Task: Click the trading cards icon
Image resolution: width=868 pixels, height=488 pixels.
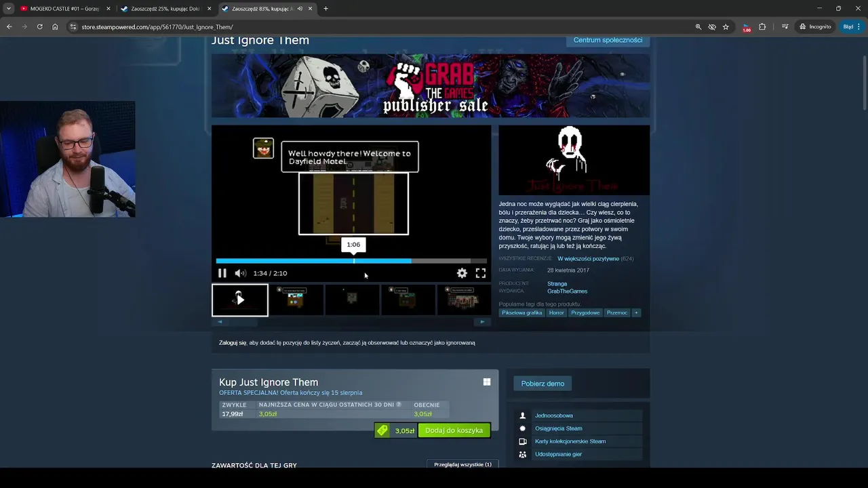Action: 522,441
